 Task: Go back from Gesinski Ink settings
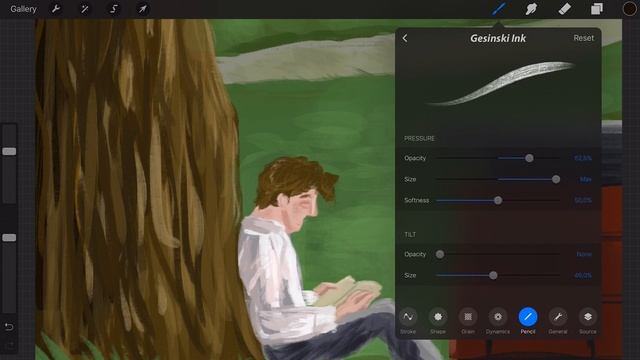pyautogui.click(x=405, y=38)
